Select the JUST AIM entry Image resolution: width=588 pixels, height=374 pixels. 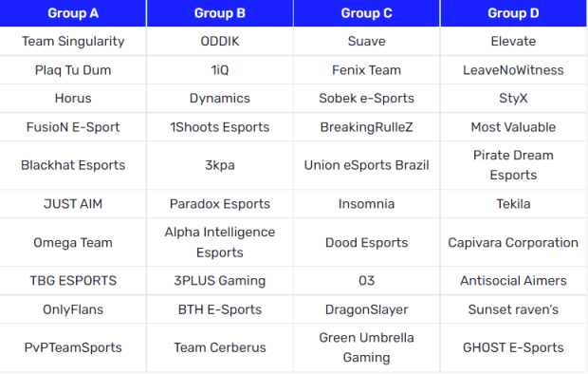[73, 204]
